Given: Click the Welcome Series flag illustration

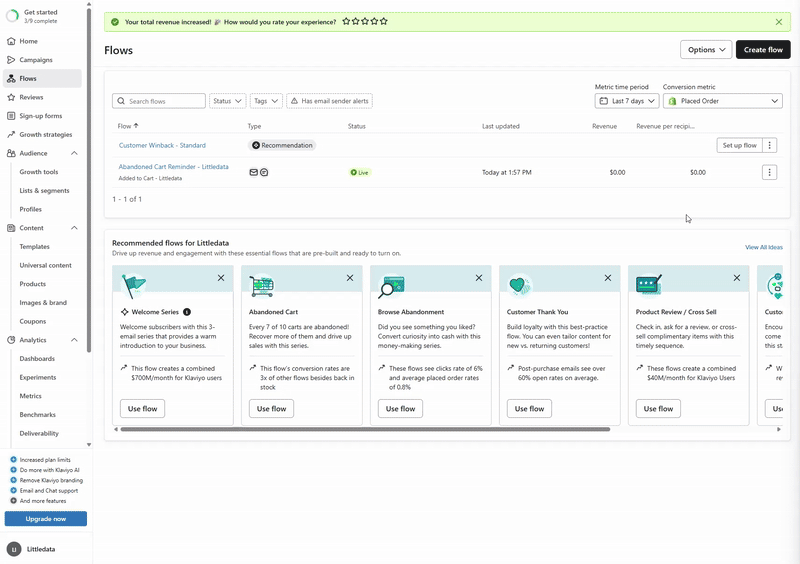Looking at the screenshot, I should tap(134, 286).
